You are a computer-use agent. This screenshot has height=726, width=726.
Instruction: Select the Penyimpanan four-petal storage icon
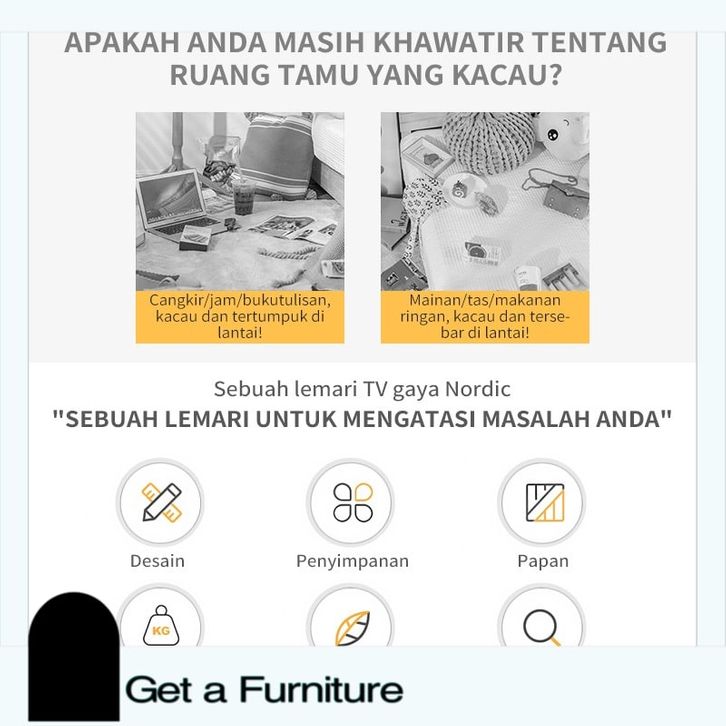[x=353, y=502]
